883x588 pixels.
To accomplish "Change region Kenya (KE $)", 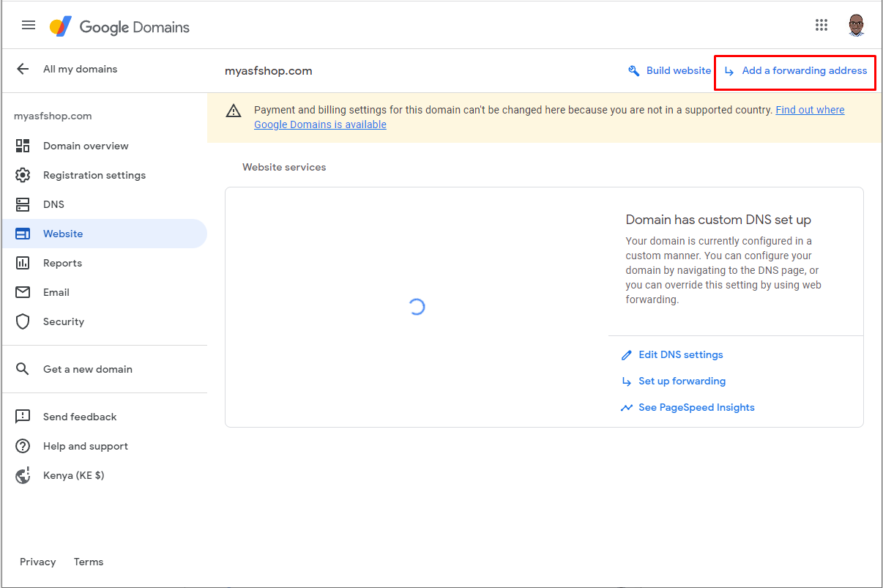I will 73,475.
